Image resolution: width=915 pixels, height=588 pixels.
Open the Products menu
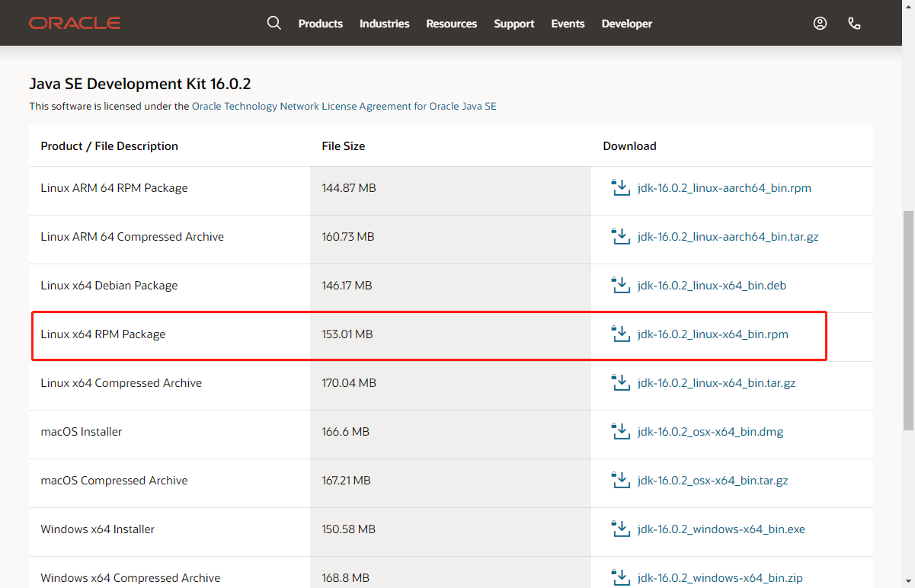(x=321, y=24)
